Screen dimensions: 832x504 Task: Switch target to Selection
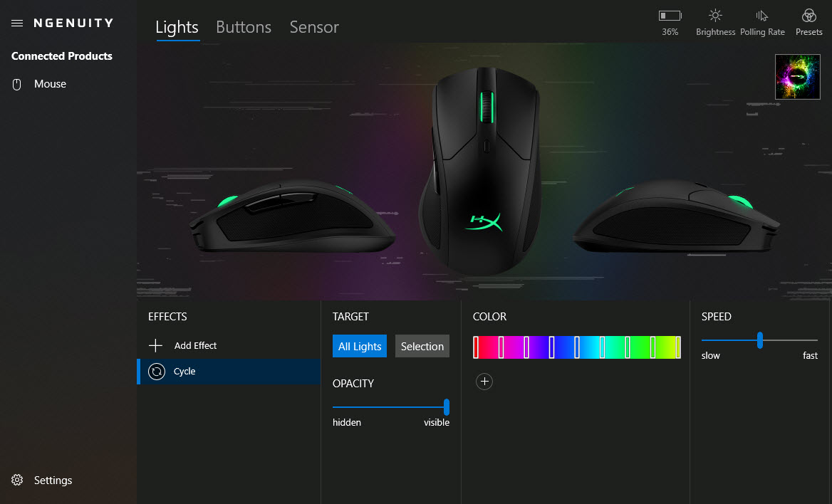[422, 346]
